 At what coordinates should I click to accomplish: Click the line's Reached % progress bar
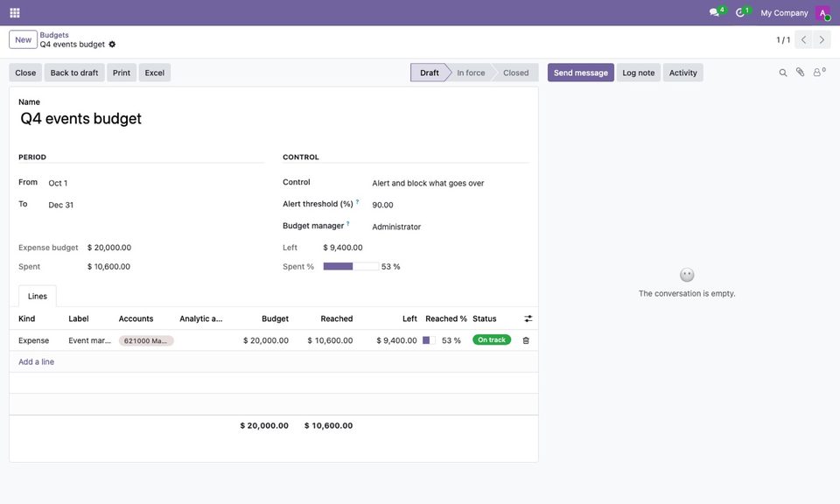pos(429,340)
